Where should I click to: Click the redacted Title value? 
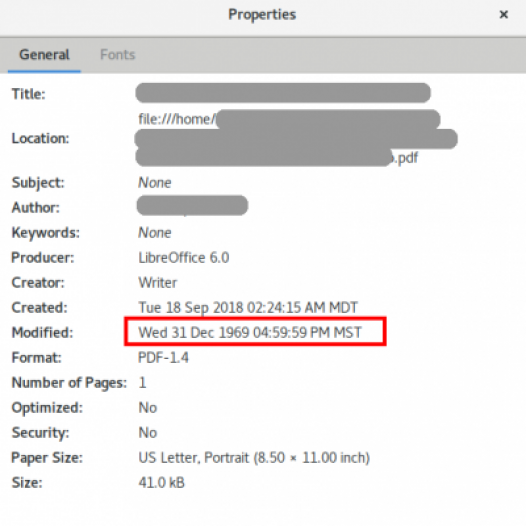tap(283, 93)
